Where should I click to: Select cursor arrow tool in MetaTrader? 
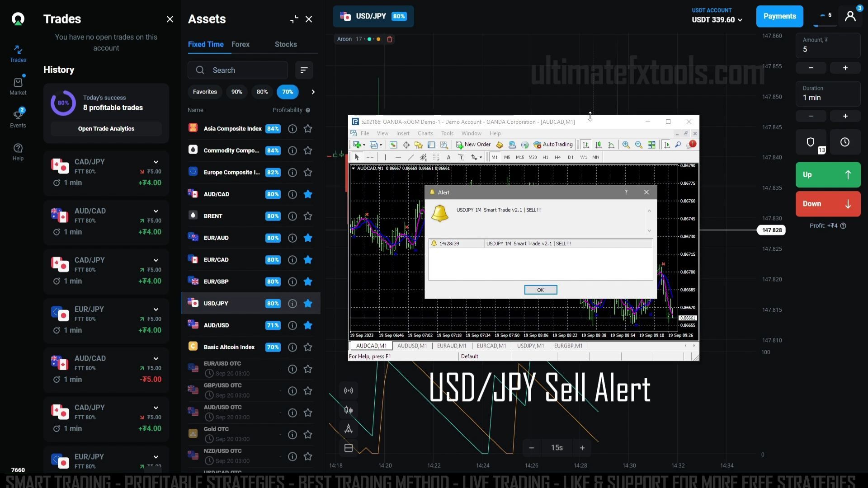tap(357, 157)
